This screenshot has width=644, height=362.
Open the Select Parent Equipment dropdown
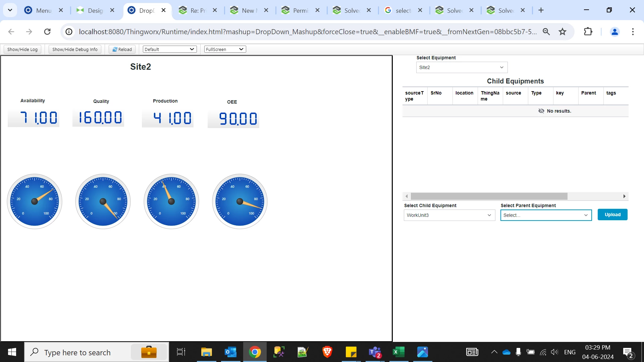click(546, 215)
